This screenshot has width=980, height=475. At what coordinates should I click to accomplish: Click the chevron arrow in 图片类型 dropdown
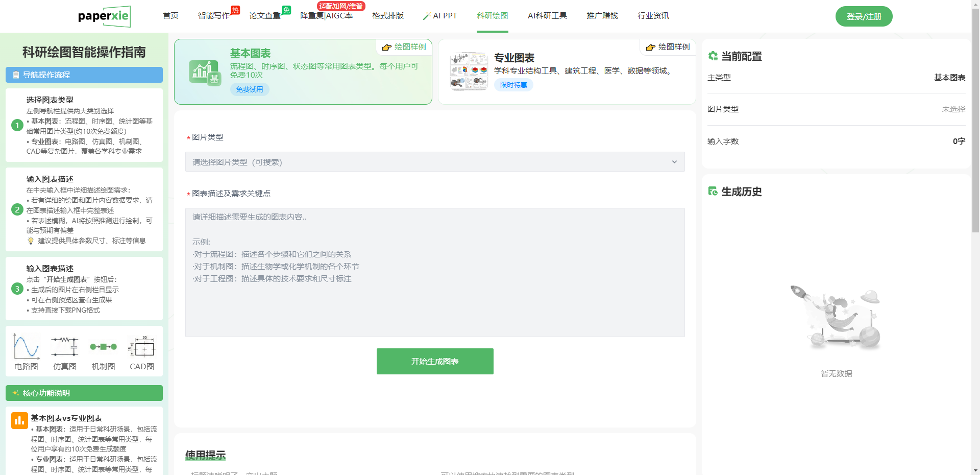coord(674,162)
